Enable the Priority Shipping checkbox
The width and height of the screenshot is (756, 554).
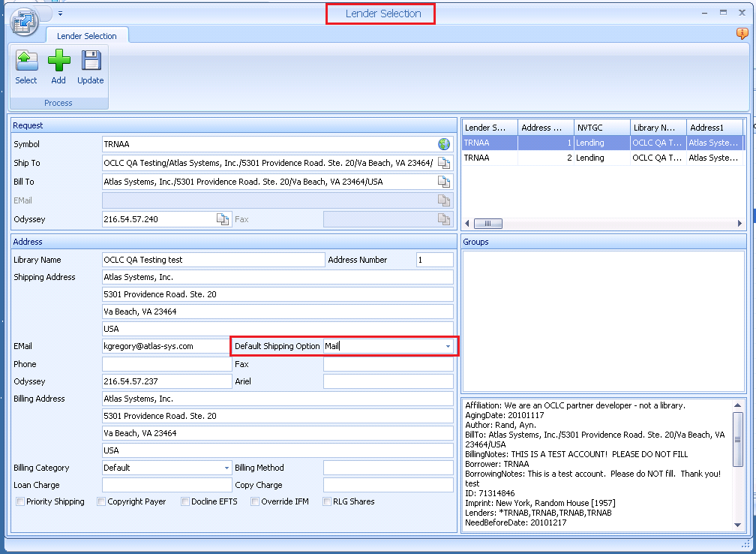20,501
